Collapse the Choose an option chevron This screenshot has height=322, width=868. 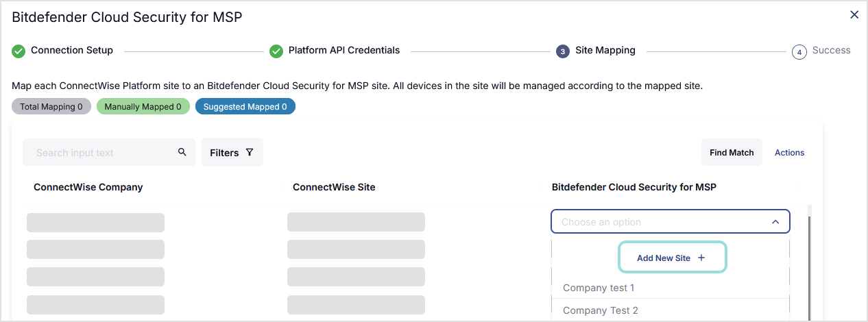(775, 222)
